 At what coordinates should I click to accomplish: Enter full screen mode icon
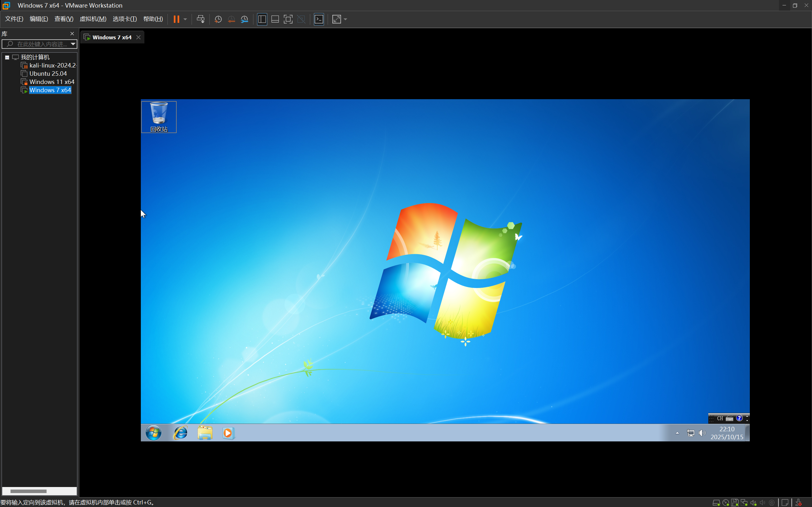(288, 19)
